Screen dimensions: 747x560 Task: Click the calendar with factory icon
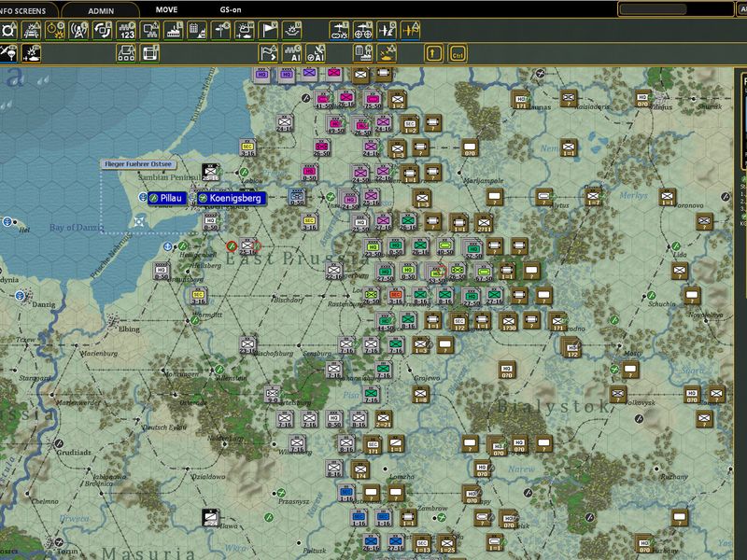(x=197, y=31)
